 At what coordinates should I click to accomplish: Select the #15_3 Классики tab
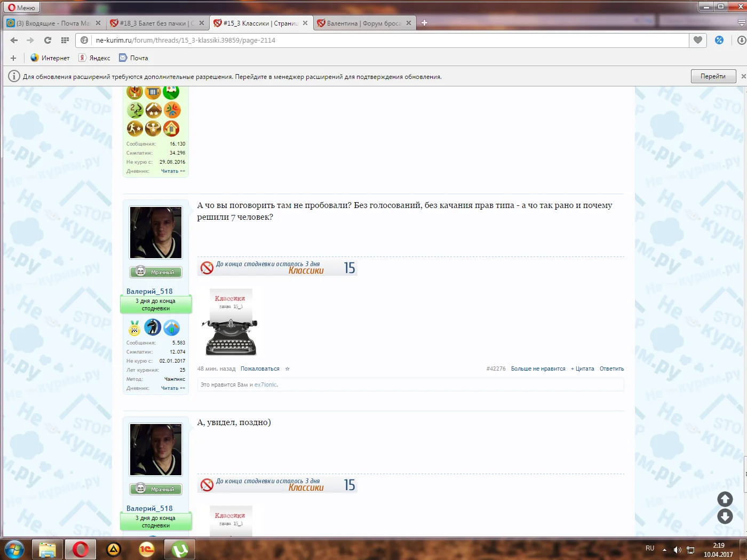(x=260, y=23)
